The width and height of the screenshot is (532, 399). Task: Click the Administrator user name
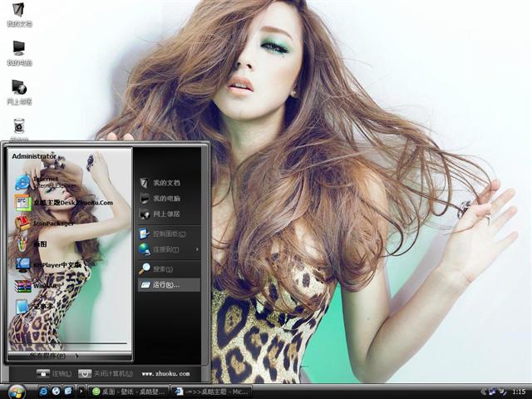tap(34, 156)
